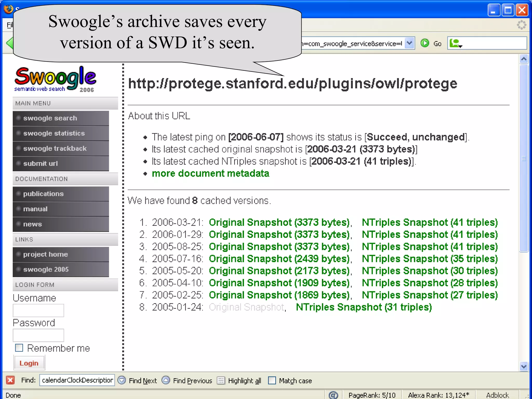Viewport: 532px width, 399px height.
Task: Enable the Remember me checkbox
Action: (19, 348)
